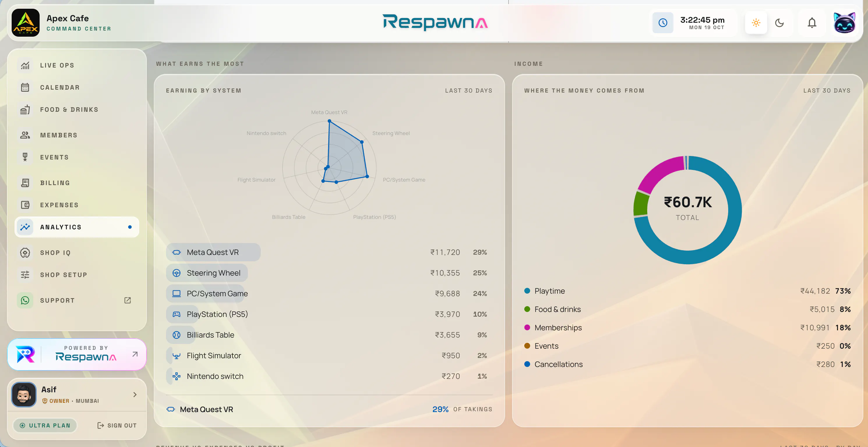
Task: Click the Meta Quest VR headset icon
Action: (x=177, y=252)
